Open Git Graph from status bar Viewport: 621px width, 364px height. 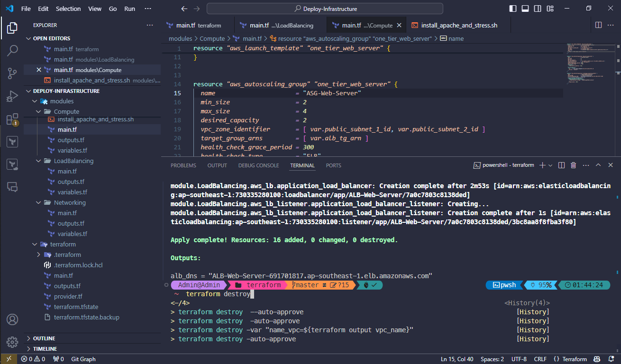pos(83,359)
